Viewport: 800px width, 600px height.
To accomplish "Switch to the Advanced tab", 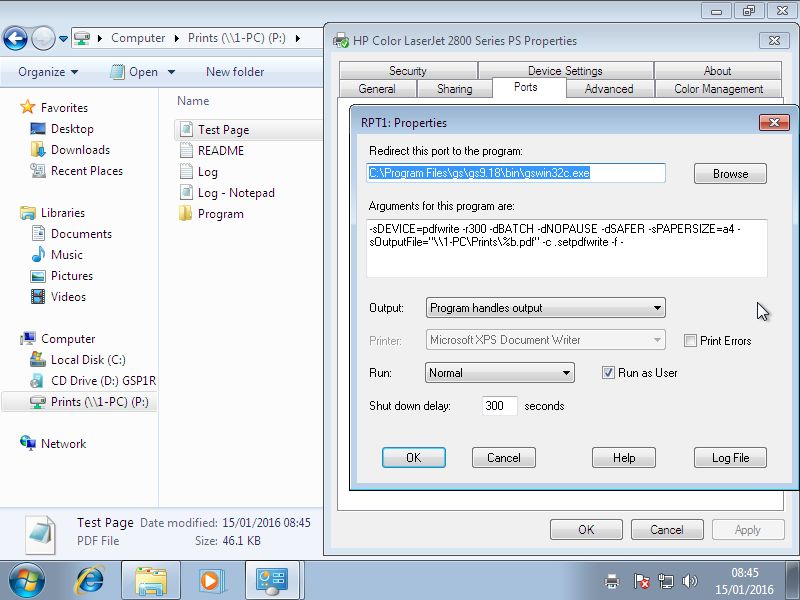I will pyautogui.click(x=609, y=89).
